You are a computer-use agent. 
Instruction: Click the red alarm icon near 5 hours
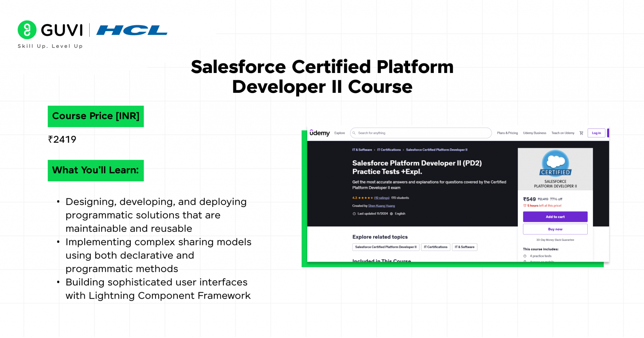point(525,205)
